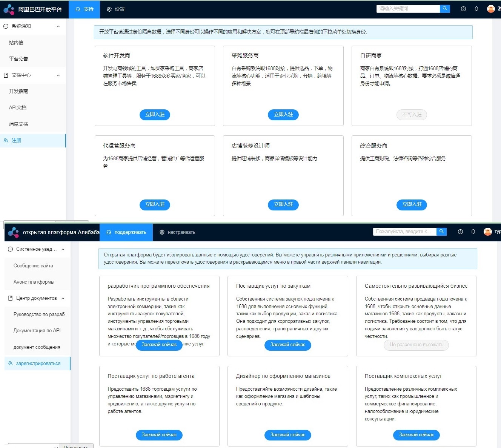The width and height of the screenshot is (501, 448).
Task: Click the help icon in the Russian header
Action: [x=460, y=232]
